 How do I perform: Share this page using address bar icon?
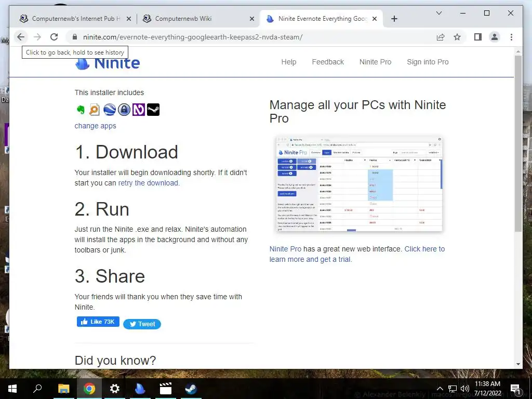coord(441,37)
